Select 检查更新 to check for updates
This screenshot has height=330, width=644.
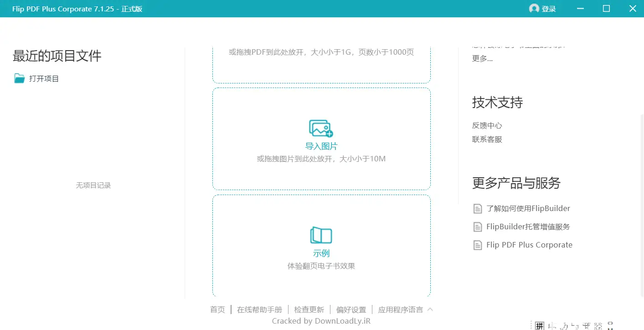(309, 310)
